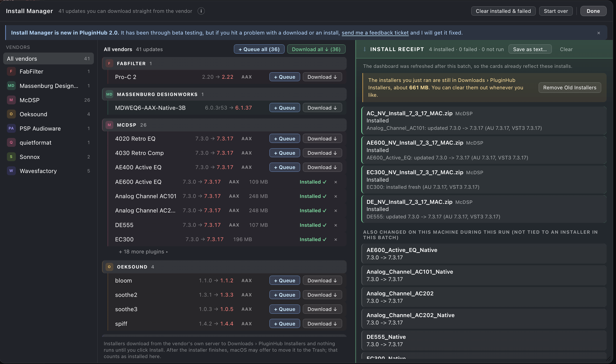Click the Done button

593,11
